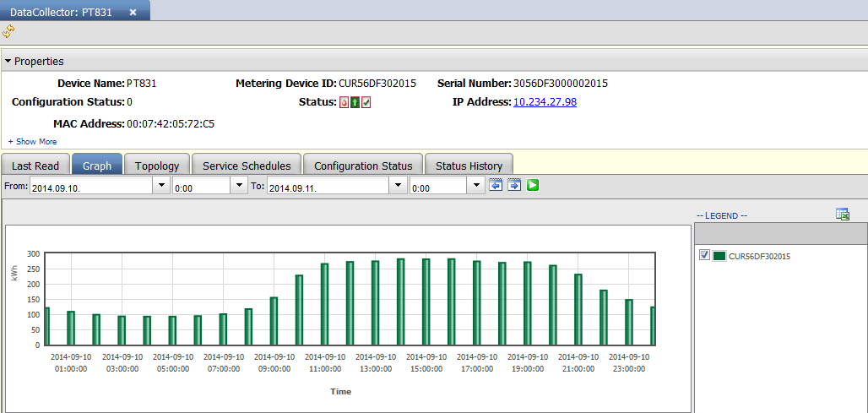
Task: Click the Configuration Status value 0
Action: (x=129, y=102)
